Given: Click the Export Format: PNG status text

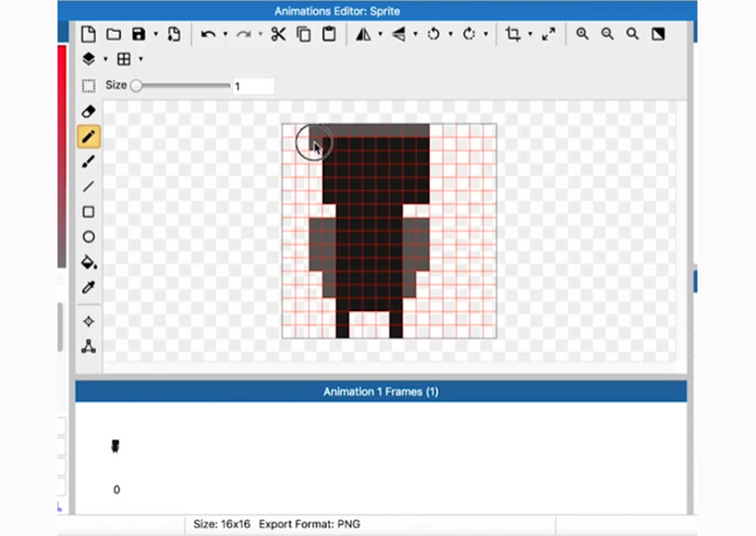Looking at the screenshot, I should pyautogui.click(x=309, y=524).
